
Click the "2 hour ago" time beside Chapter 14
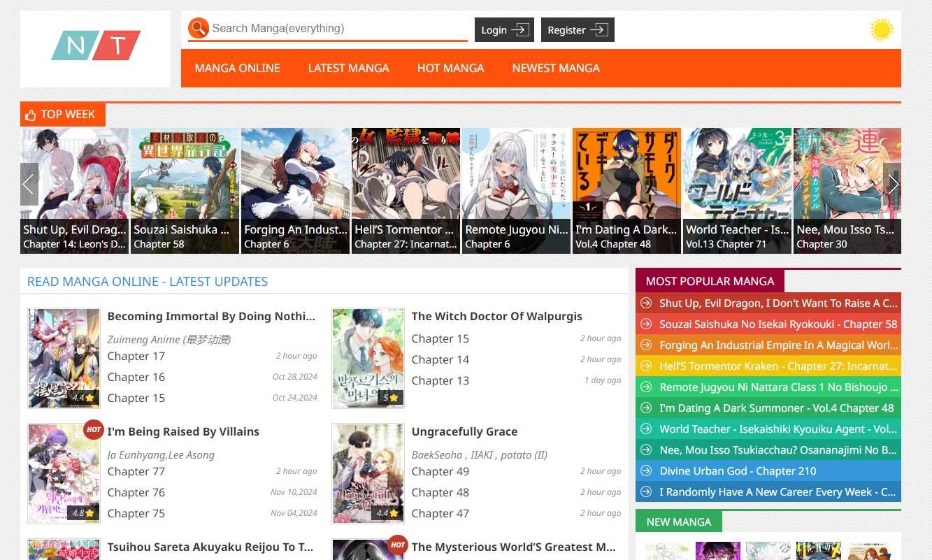pos(601,359)
